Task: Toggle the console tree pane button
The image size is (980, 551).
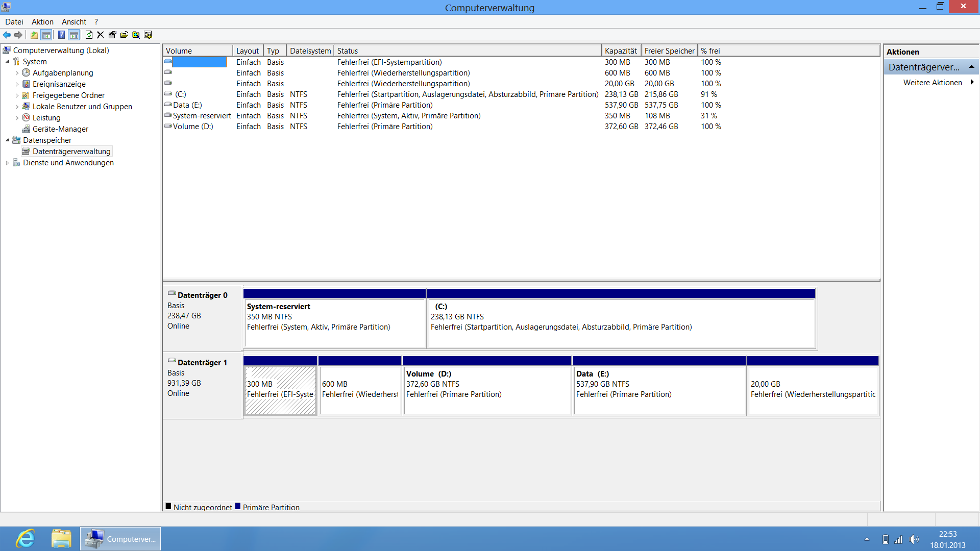Action: pyautogui.click(x=46, y=35)
